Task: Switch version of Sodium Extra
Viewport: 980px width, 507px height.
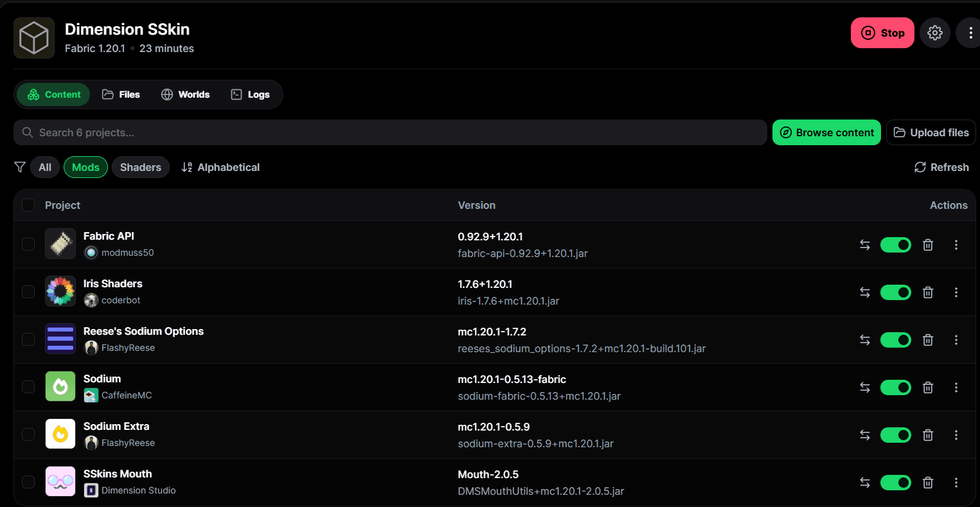Action: pyautogui.click(x=865, y=435)
